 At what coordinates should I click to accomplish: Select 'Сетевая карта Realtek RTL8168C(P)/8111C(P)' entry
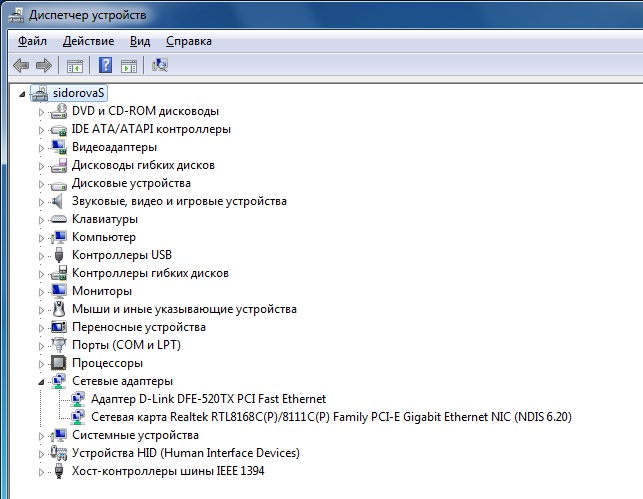[331, 417]
